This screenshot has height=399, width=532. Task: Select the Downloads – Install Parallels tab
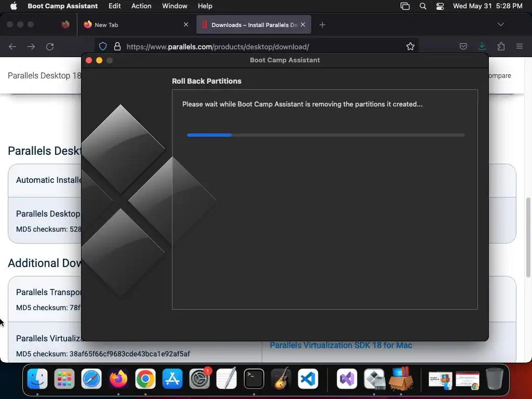point(254,25)
